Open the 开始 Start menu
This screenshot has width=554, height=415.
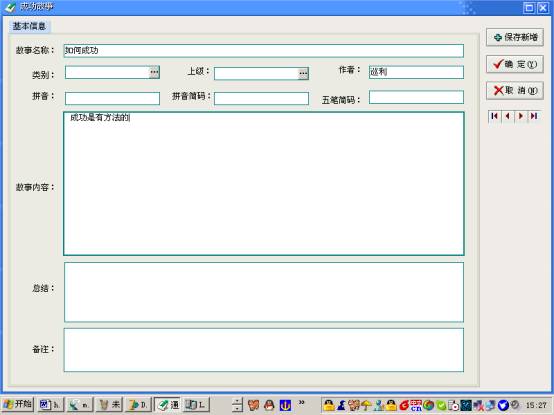point(18,404)
